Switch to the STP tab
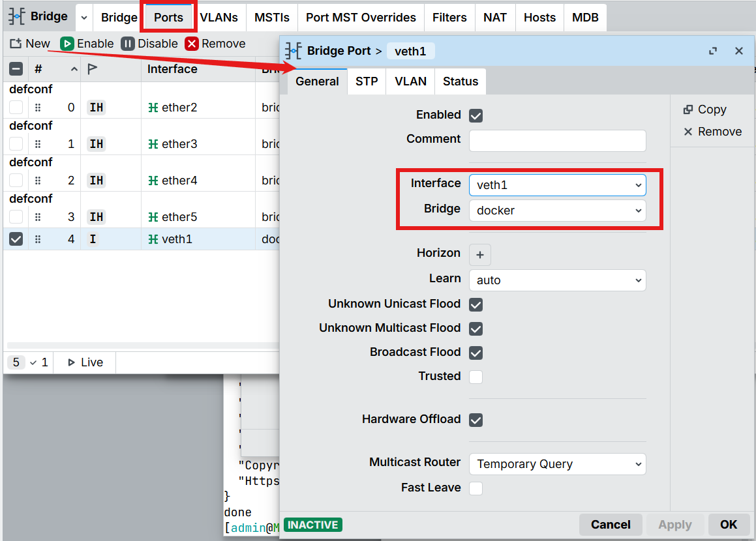This screenshot has height=541, width=756. pos(367,81)
